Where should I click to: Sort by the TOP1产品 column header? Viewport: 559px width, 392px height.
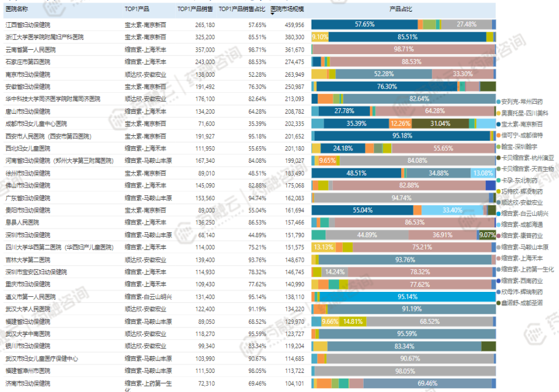pos(137,9)
